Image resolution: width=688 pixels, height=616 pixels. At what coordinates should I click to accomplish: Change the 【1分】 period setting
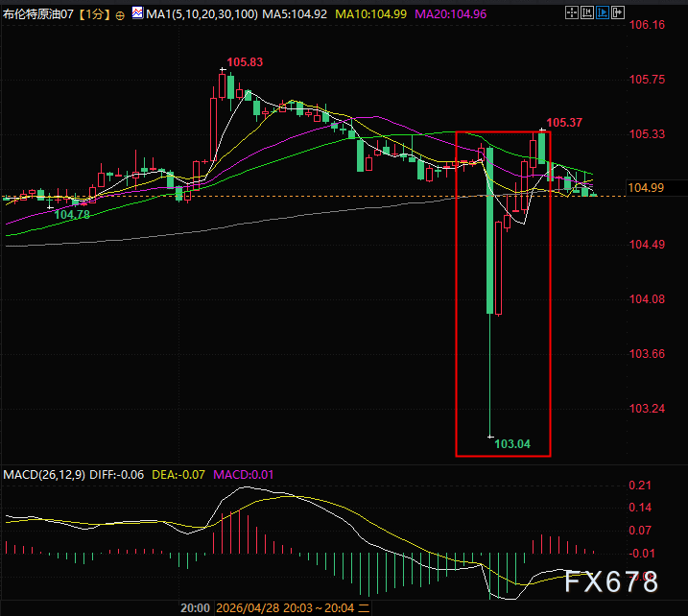coord(94,14)
